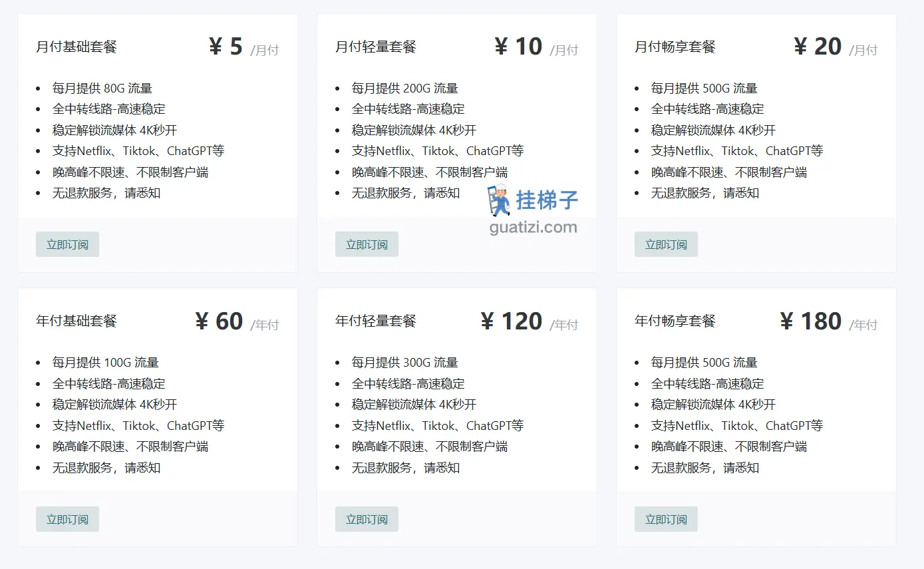The image size is (924, 569).
Task: Subscribe to 年付轻量套餐 via 立即订阅
Action: click(x=367, y=519)
